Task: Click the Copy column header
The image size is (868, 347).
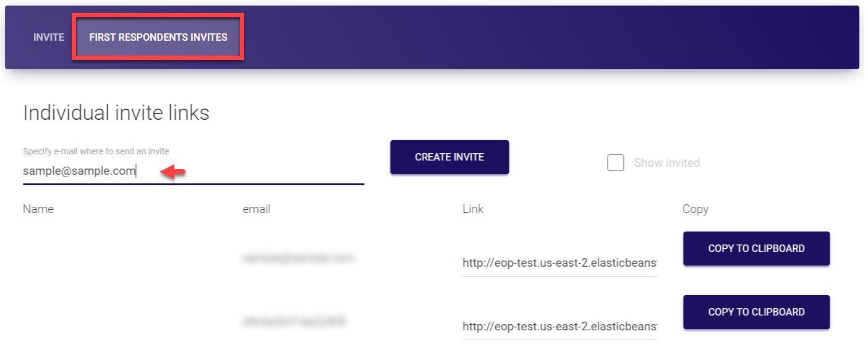Action: click(695, 209)
